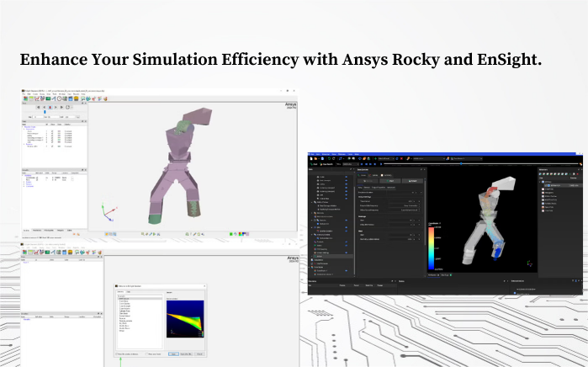Select Sessions tab in EnSight welcome dialog
Viewport: 588px width, 367px height.
[120, 291]
